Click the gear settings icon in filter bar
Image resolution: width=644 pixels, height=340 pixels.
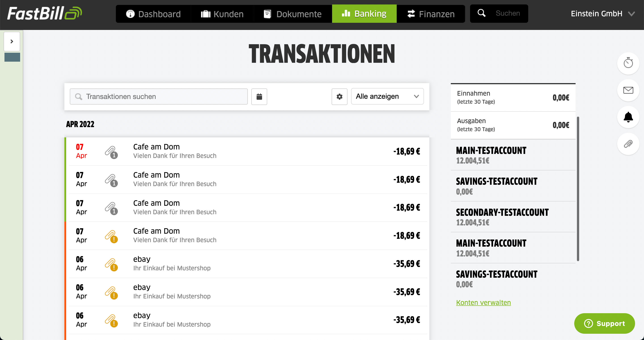339,97
